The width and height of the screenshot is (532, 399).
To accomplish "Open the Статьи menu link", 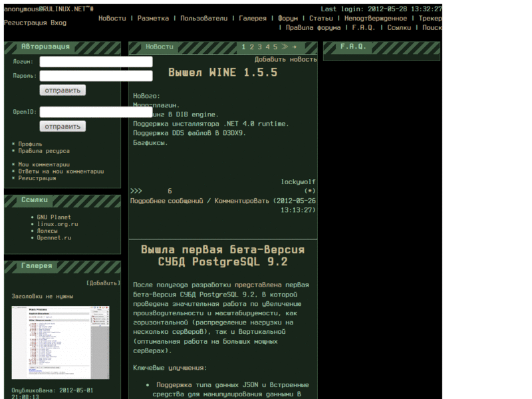I will (321, 19).
